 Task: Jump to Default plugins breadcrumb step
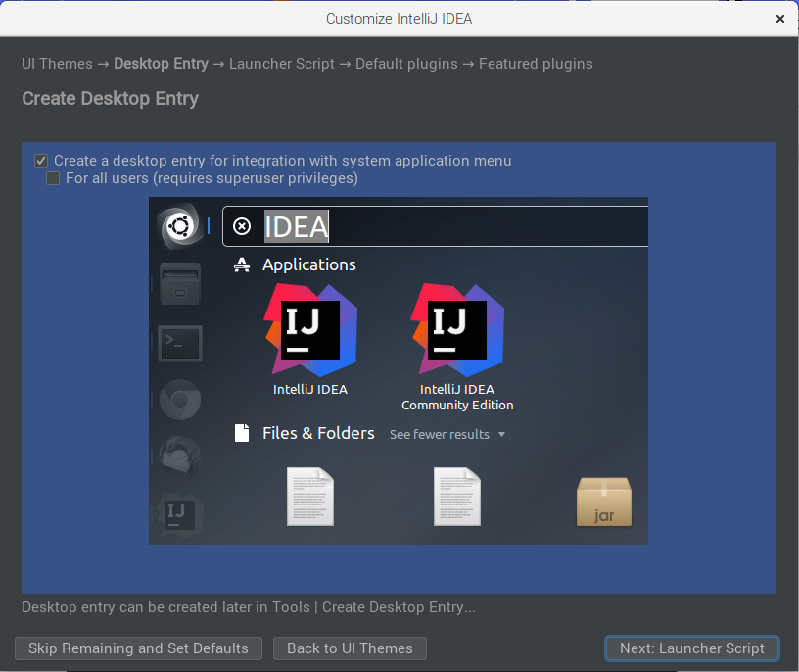[x=406, y=64]
